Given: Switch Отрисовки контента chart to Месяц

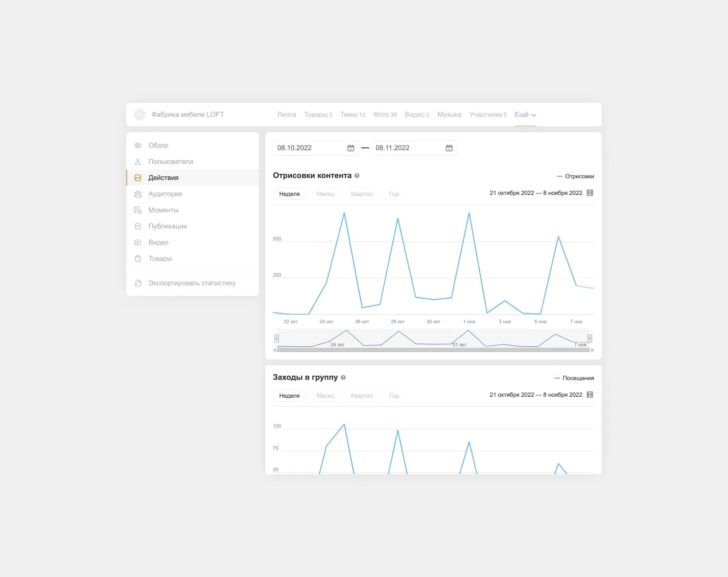Looking at the screenshot, I should point(325,194).
